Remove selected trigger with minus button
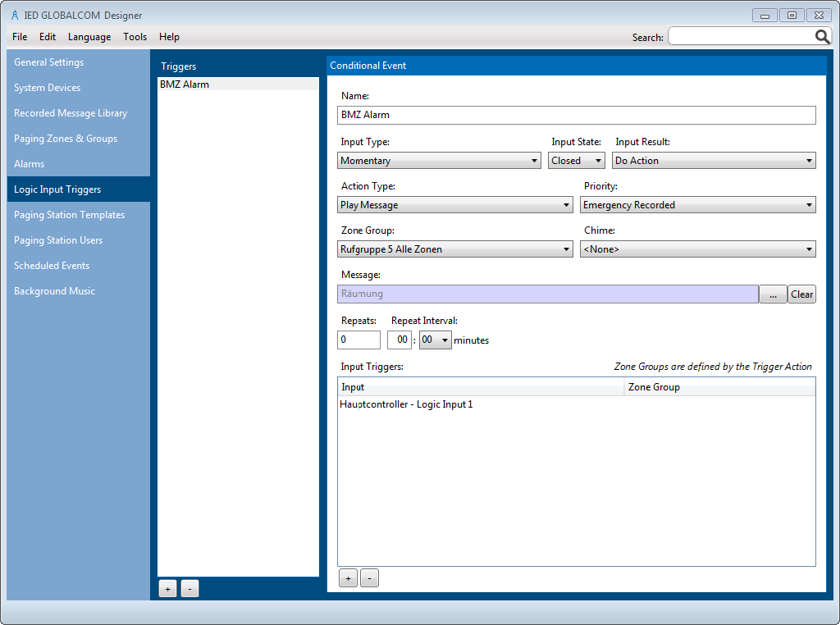 189,589
